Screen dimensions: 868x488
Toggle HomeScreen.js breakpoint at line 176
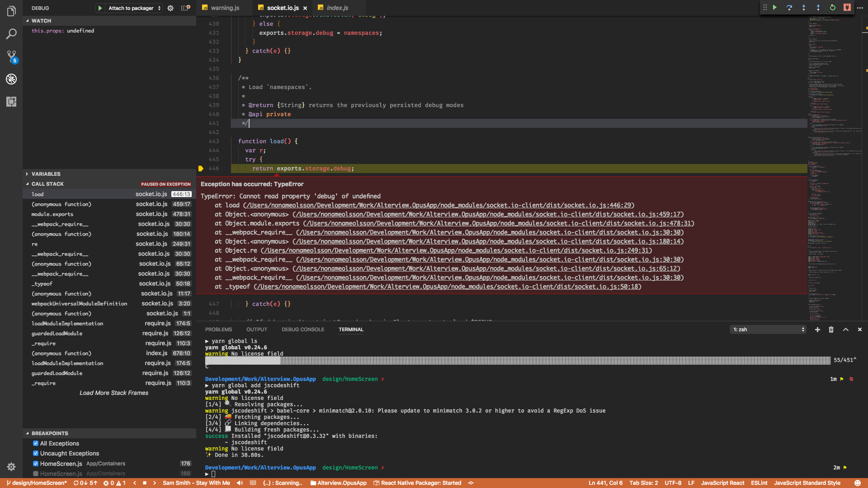[36, 464]
